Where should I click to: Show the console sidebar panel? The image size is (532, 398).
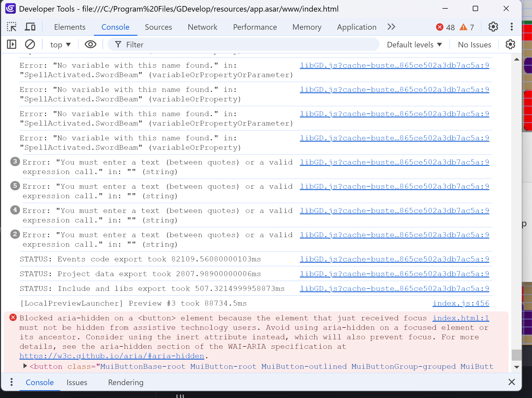tap(12, 44)
